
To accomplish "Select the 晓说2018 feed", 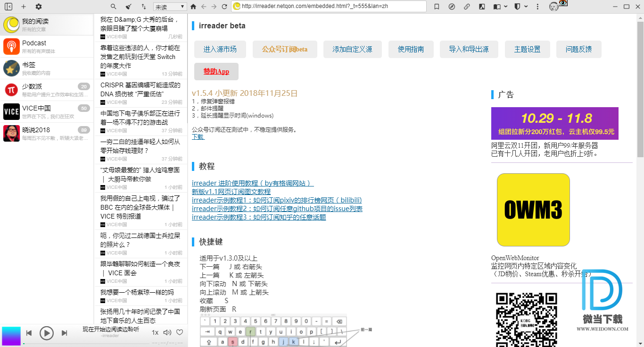I will [47, 133].
